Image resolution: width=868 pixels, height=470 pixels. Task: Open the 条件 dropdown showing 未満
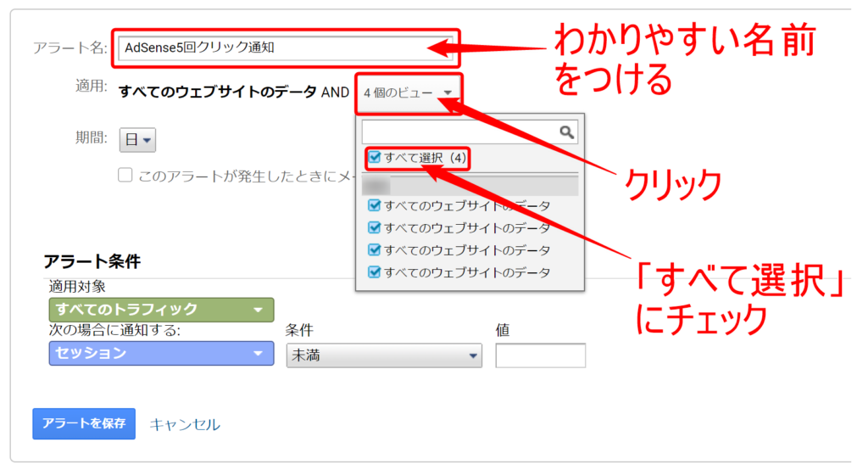click(384, 356)
